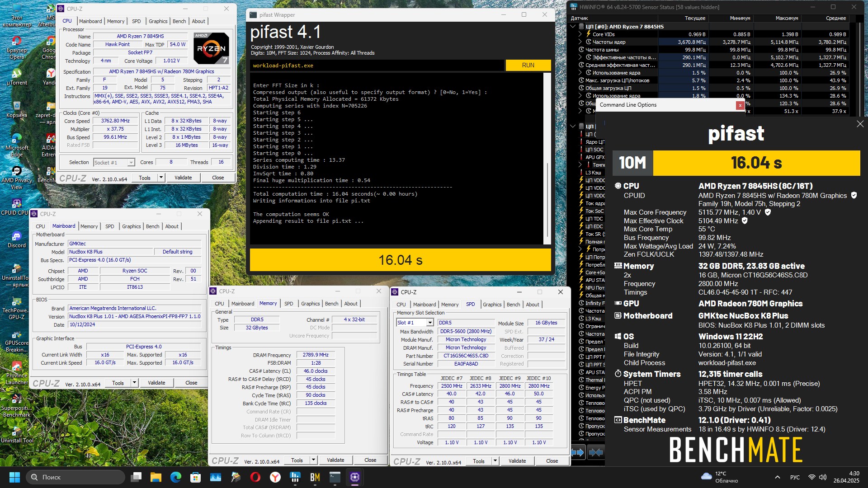
Task: Open the clock showing 4:30 26.04.2025
Action: [x=846, y=477]
